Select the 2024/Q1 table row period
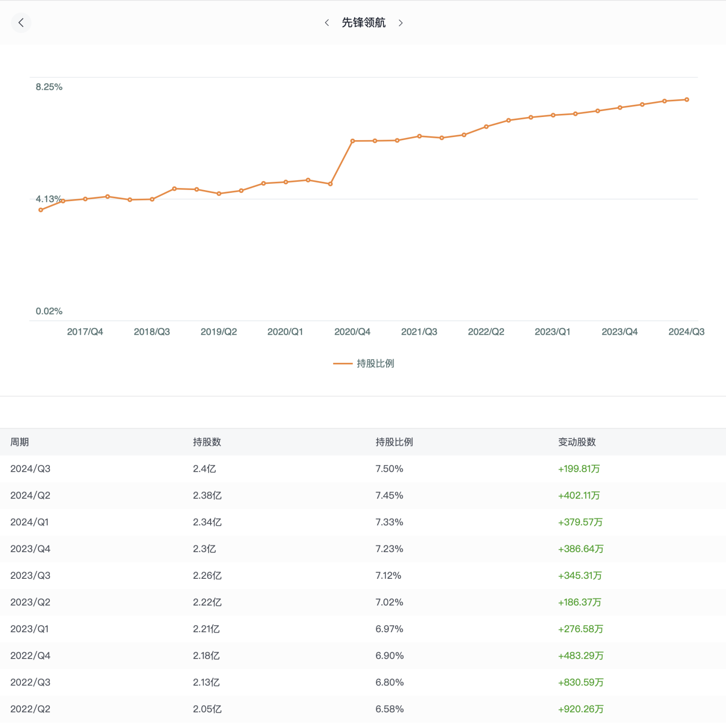The image size is (726, 728). (29, 522)
